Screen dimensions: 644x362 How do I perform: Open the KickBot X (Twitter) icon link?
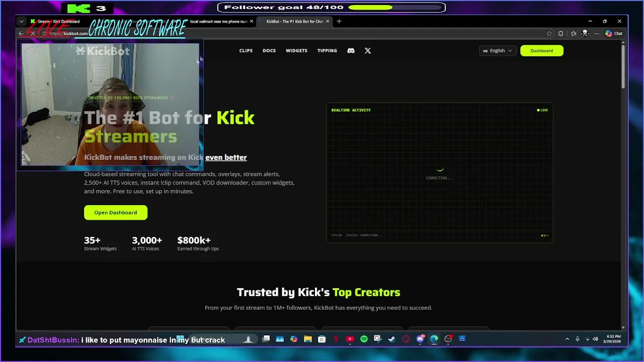click(x=368, y=50)
